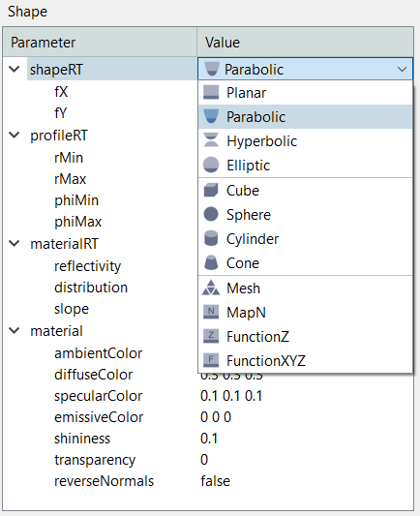Select the distribution parameter
The image size is (420, 516).
pos(91,288)
